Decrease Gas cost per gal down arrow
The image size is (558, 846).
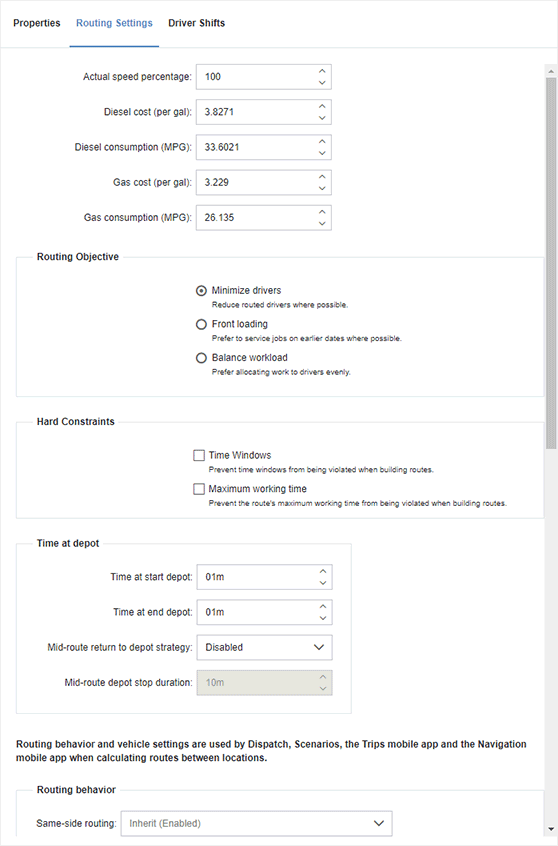point(322,188)
